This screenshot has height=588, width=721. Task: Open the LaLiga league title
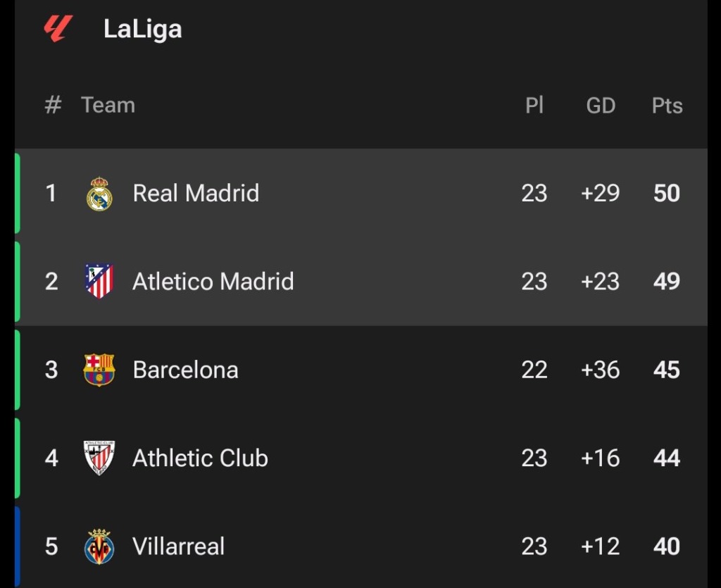[x=142, y=29]
